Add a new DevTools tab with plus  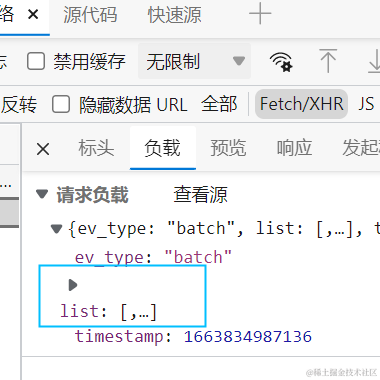pyautogui.click(x=260, y=14)
